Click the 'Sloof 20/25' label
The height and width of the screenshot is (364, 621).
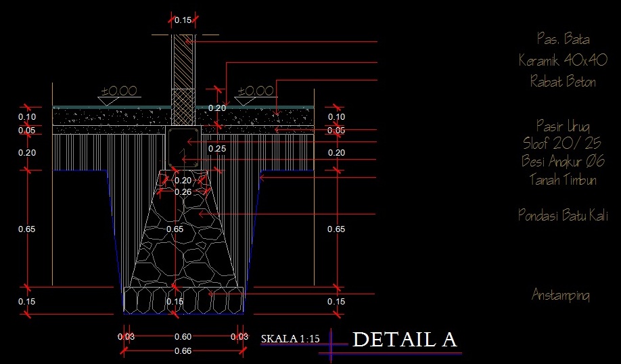click(562, 143)
